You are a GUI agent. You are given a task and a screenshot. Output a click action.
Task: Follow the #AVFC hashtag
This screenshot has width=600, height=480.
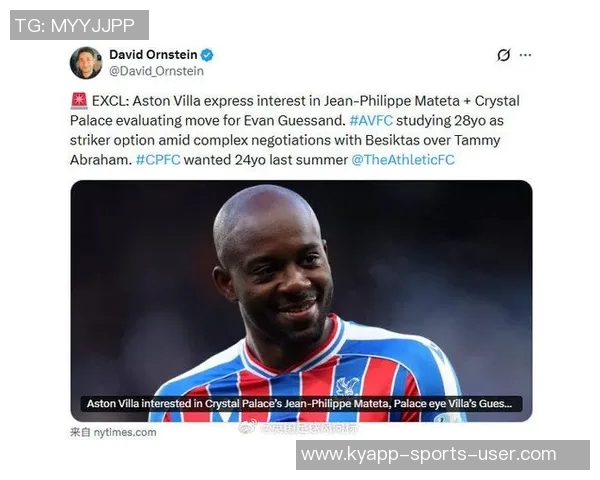[x=371, y=121]
